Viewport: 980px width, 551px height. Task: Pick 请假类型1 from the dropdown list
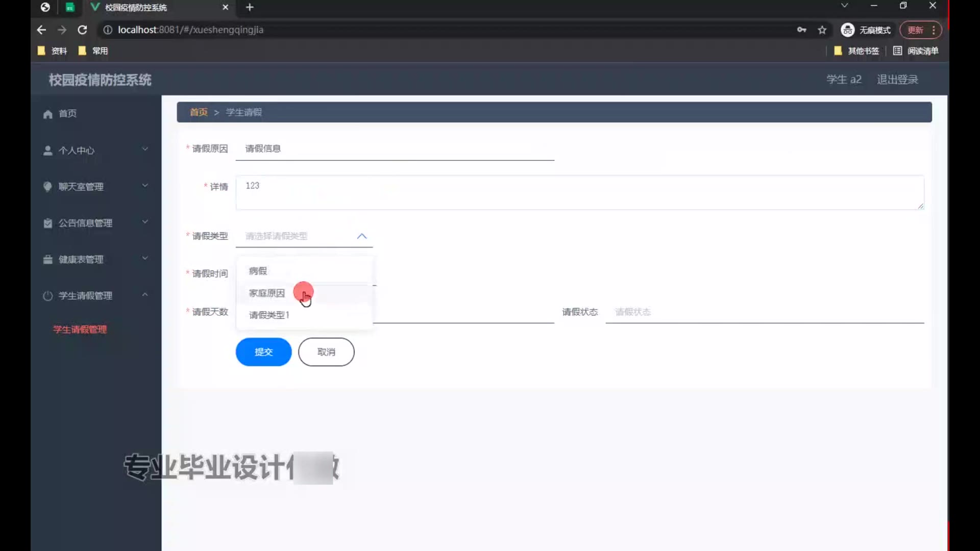(x=269, y=315)
